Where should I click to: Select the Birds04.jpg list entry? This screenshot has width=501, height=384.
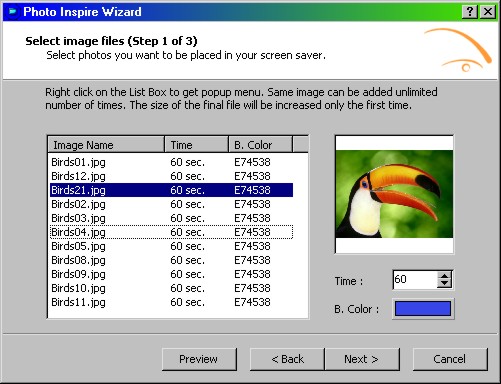coord(171,232)
